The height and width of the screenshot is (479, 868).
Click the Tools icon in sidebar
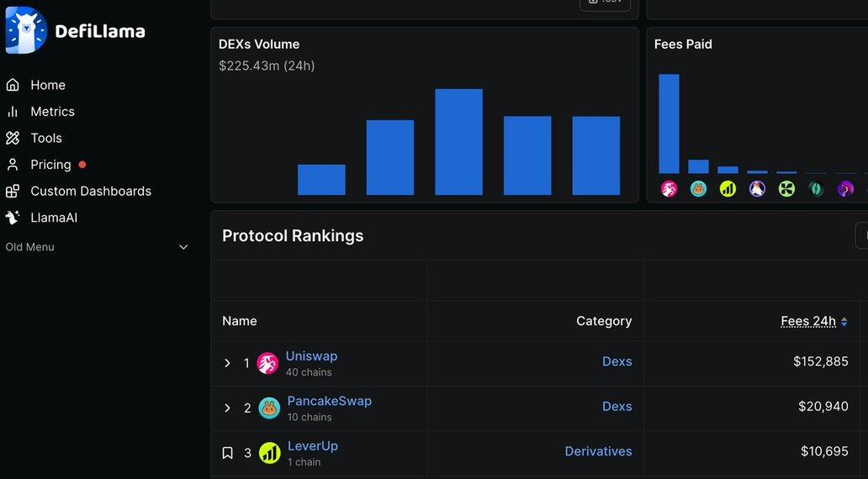coord(13,138)
